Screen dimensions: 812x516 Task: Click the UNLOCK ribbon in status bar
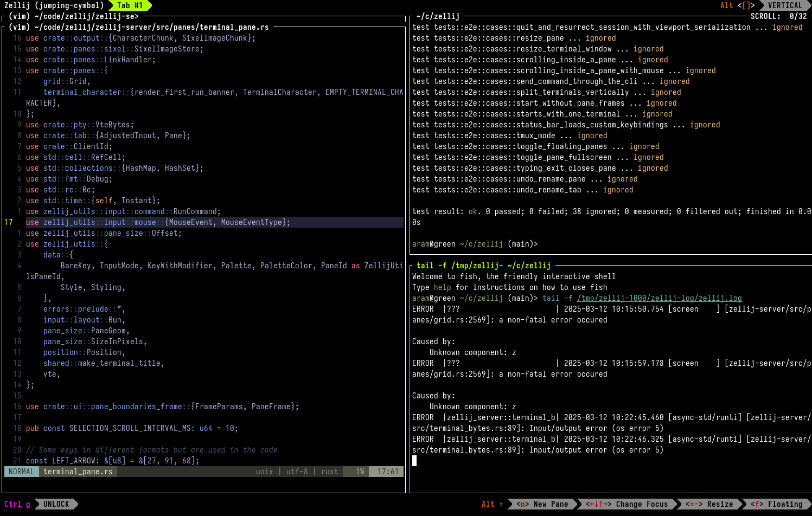(56, 504)
